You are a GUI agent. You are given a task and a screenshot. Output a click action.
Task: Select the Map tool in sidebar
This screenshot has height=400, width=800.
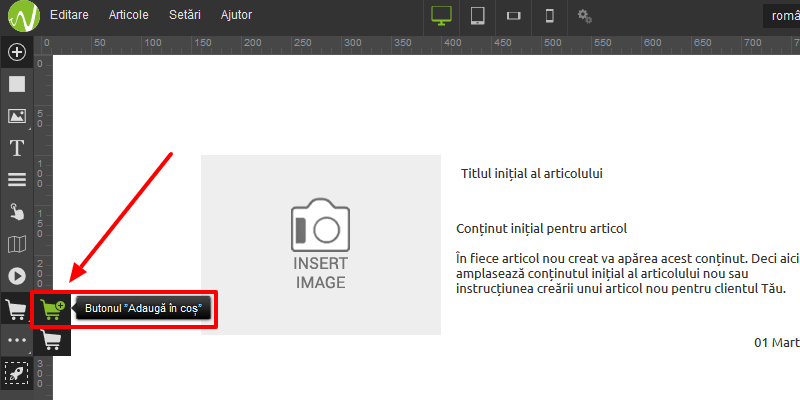16,244
